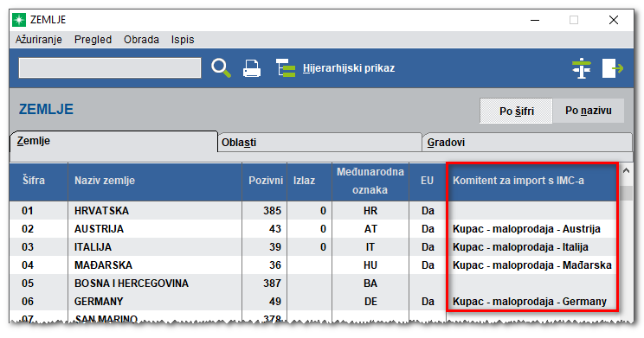Click dialing code 36

[x=275, y=265]
